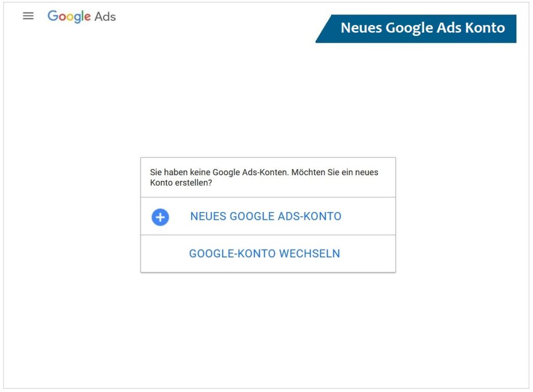This screenshot has height=392, width=533.
Task: Select NEUES GOOGLE ADS-KONTO option
Action: [x=268, y=216]
